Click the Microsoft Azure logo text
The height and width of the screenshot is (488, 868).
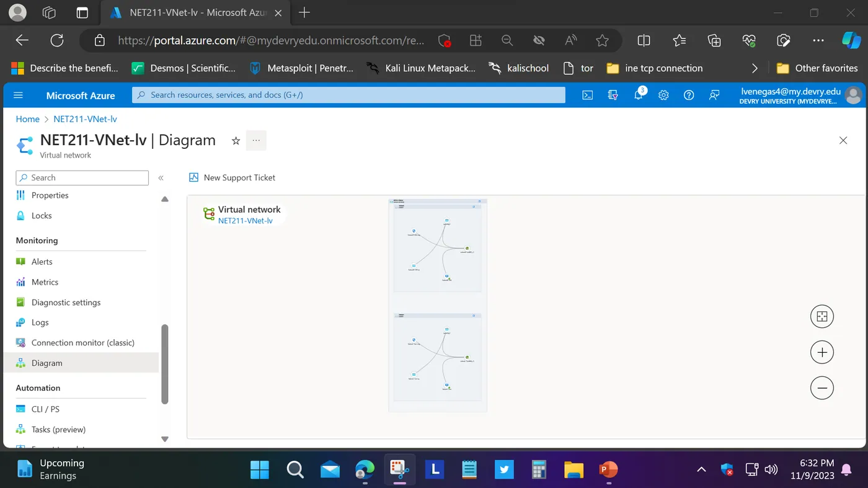click(81, 95)
